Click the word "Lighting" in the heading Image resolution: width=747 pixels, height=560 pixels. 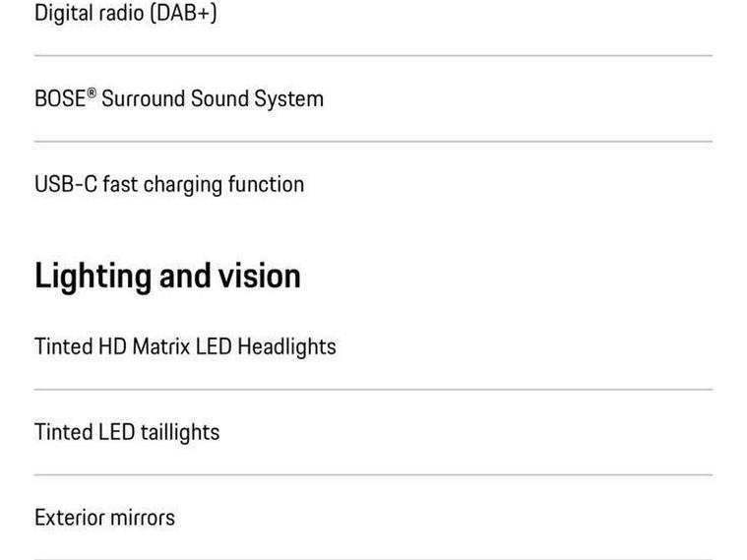[x=93, y=278]
